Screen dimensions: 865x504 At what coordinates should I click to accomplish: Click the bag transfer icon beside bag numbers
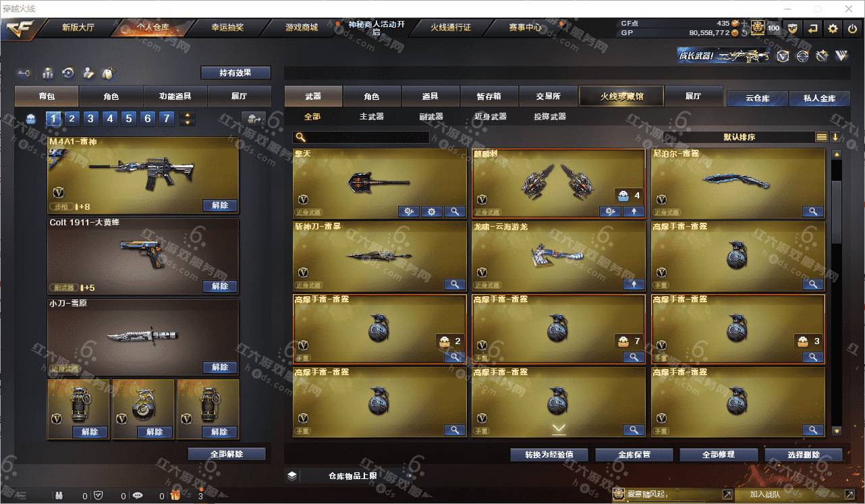coord(254,119)
